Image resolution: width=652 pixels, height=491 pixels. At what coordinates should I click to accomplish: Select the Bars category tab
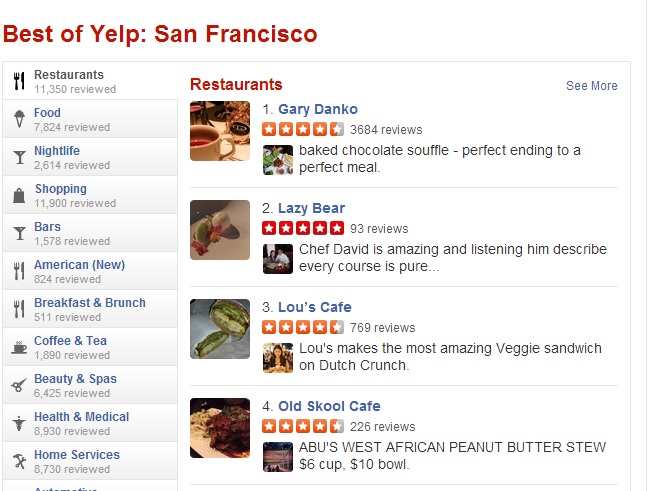(48, 227)
